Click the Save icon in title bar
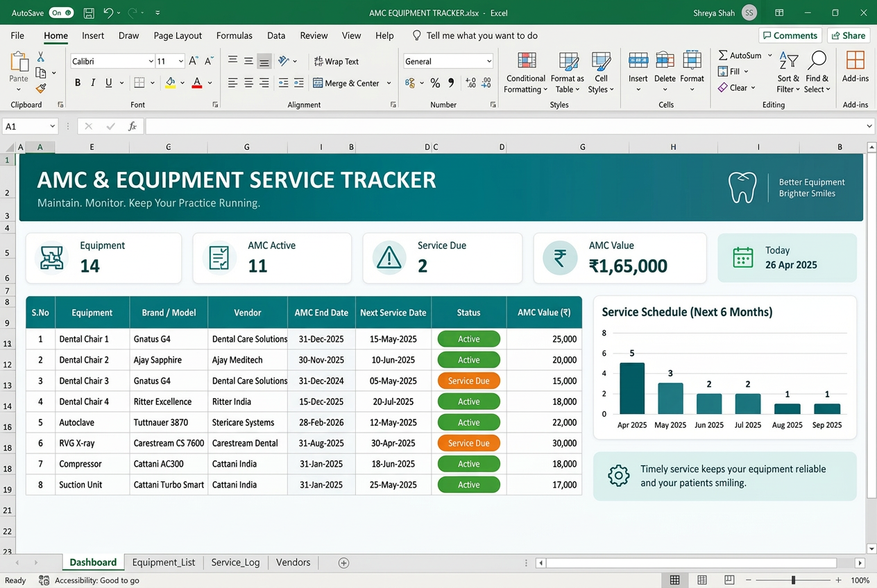877x588 pixels. [89, 12]
